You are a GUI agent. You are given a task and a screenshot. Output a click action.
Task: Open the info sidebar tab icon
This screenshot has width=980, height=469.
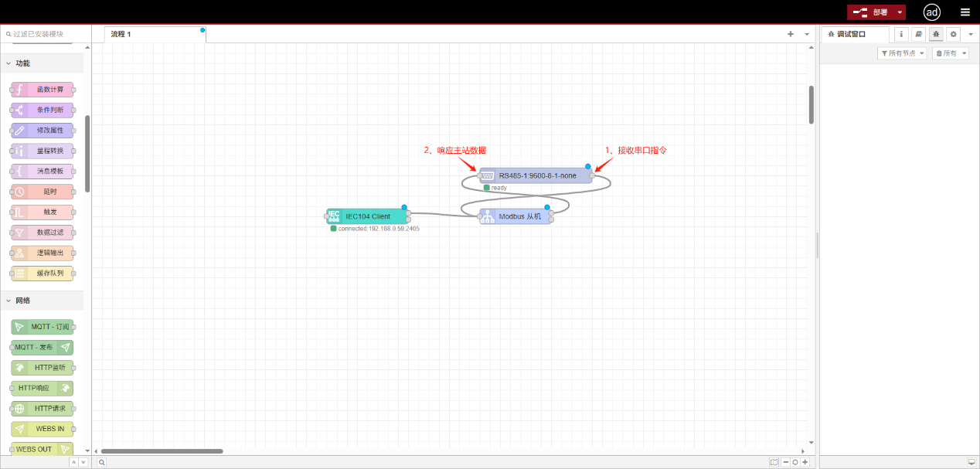click(x=901, y=34)
